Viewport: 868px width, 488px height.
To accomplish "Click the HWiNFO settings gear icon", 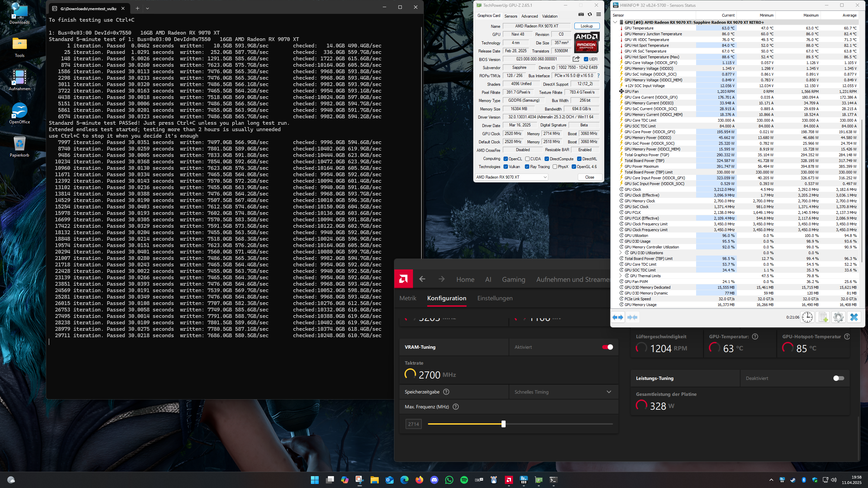I will tap(838, 317).
